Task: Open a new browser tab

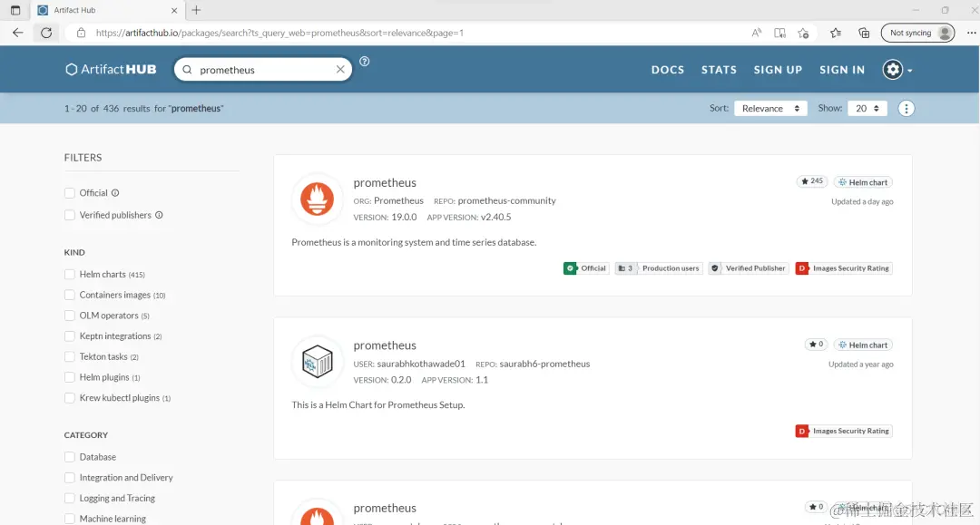Action: point(196,10)
